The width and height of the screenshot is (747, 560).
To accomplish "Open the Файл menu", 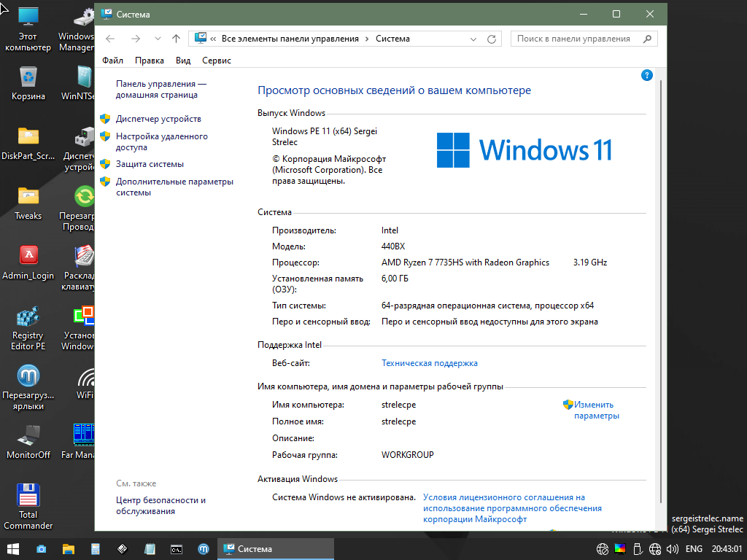I will click(112, 61).
